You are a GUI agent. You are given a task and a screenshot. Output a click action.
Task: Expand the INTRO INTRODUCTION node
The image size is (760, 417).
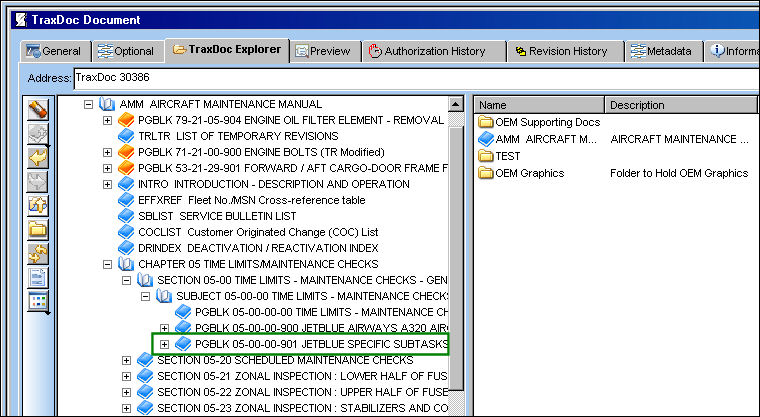(108, 184)
